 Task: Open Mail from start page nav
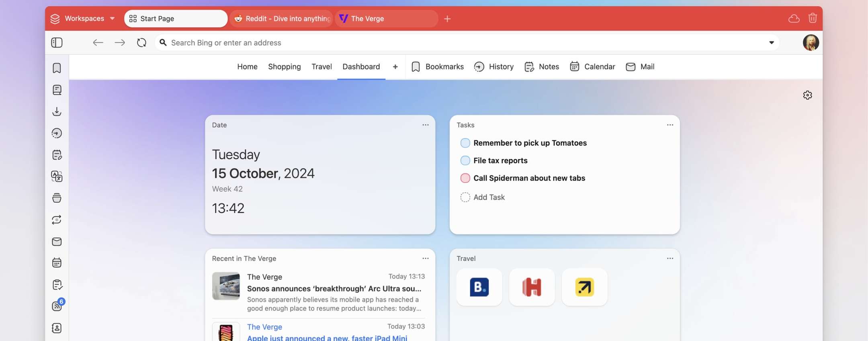(x=640, y=67)
